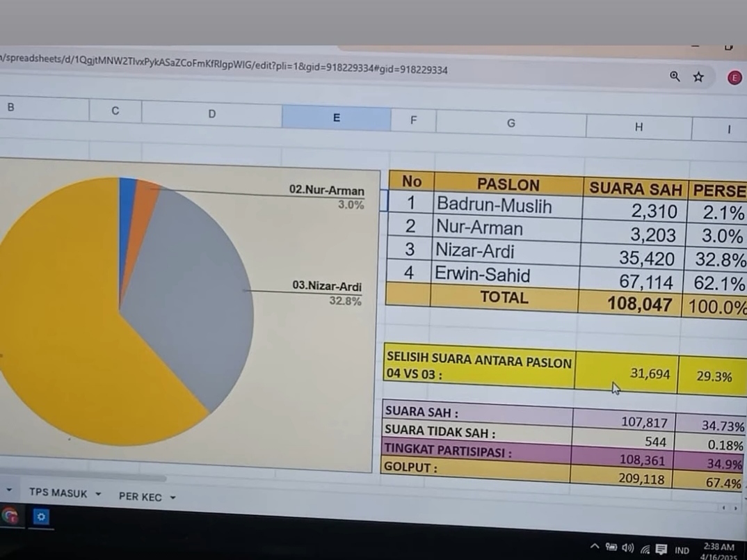Click the speaker volume tray icon

coord(628,548)
